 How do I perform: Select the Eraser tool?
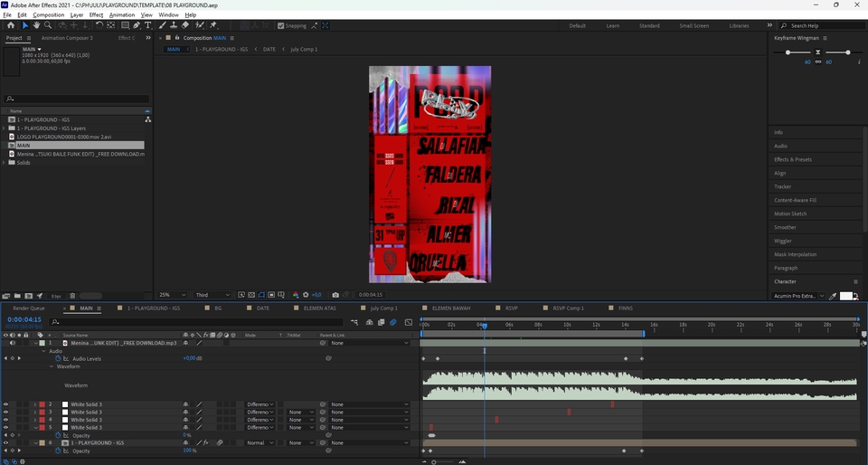[184, 25]
